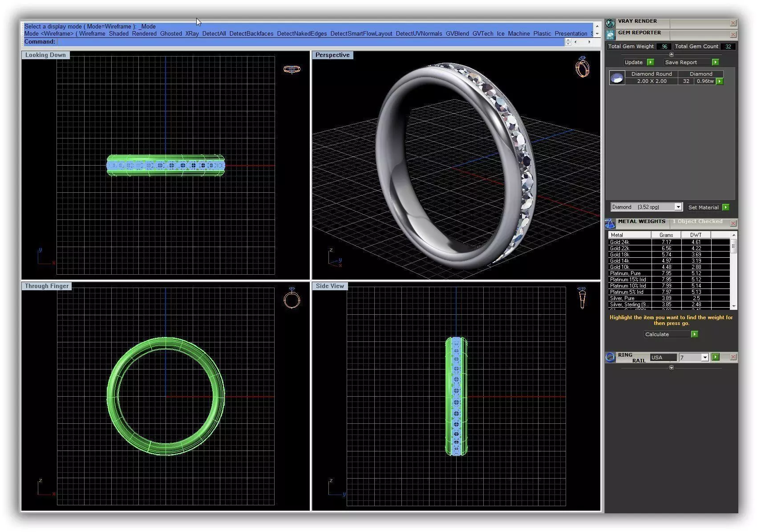This screenshot has height=532, width=757.
Task: Select the Silver, Pure row
Action: (x=669, y=298)
